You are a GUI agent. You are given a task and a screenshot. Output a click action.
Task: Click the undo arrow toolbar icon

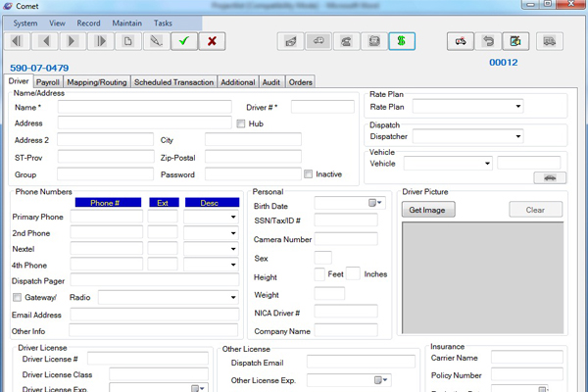point(488,41)
